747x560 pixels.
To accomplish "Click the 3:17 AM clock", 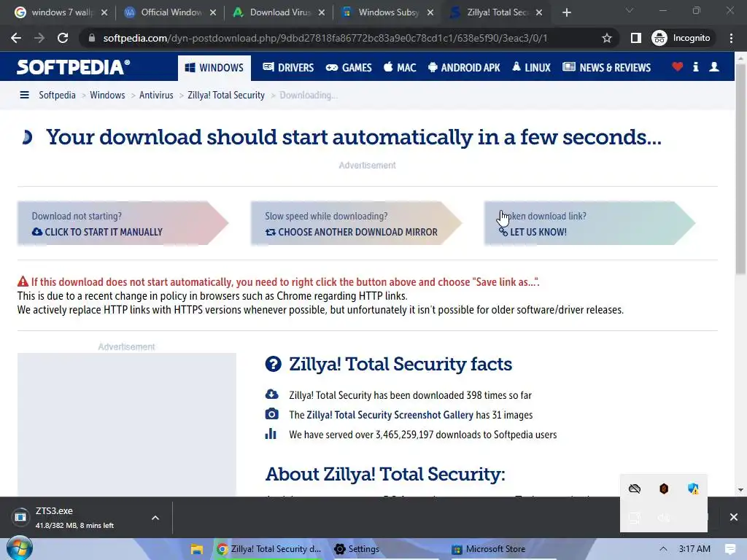I will 694,549.
